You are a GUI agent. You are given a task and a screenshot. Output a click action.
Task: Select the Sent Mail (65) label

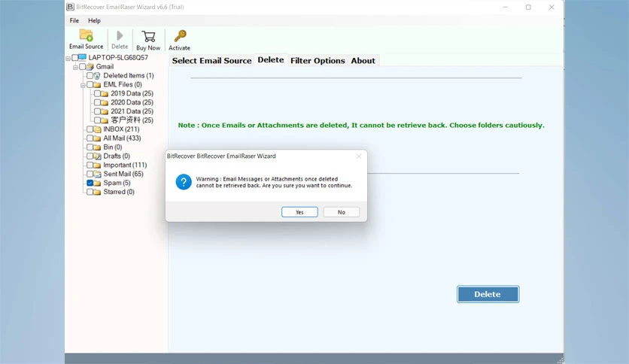click(x=123, y=174)
